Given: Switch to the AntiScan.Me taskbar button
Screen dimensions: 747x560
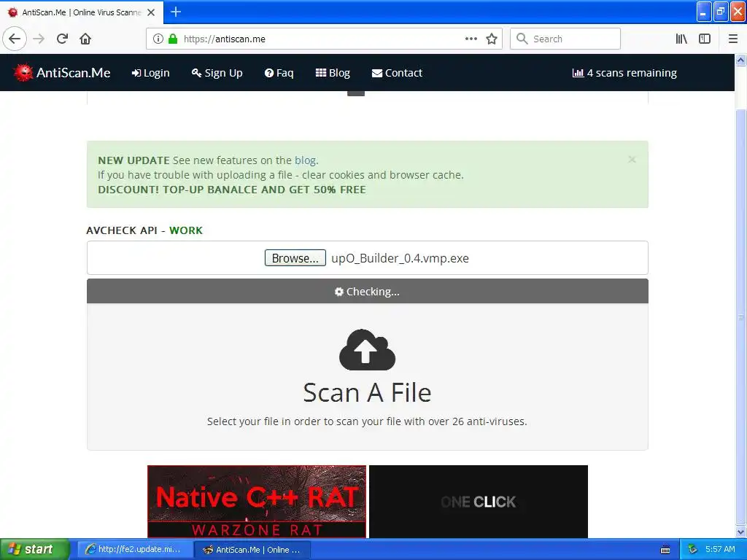Looking at the screenshot, I should point(252,550).
